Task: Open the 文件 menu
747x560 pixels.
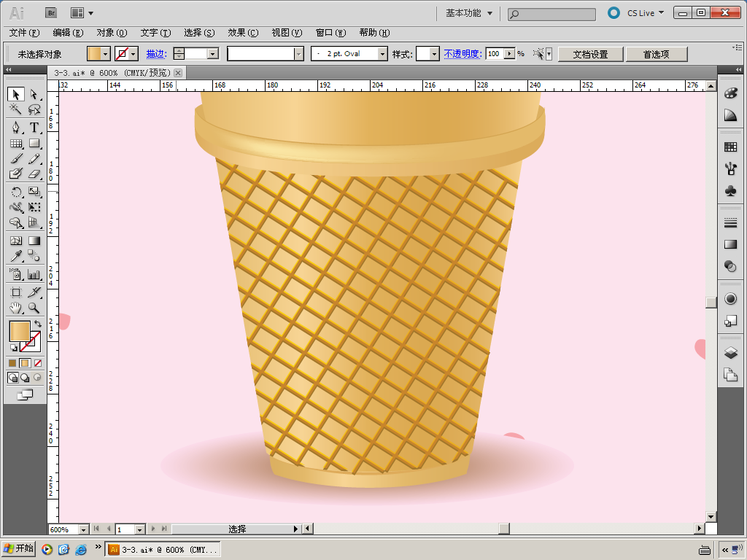Action: click(24, 32)
